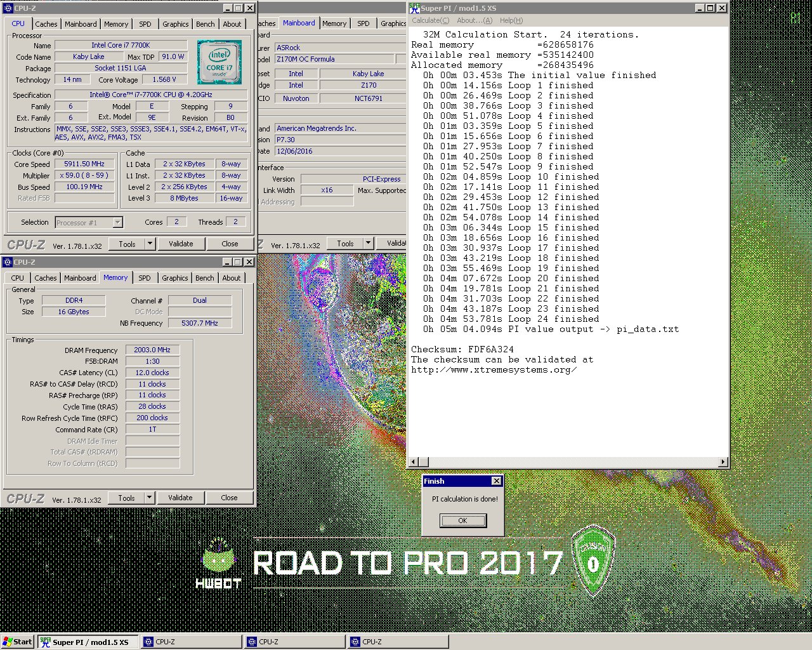812x650 pixels.
Task: Switch to CPU tab in Memory CPU-Z window
Action: coord(18,278)
